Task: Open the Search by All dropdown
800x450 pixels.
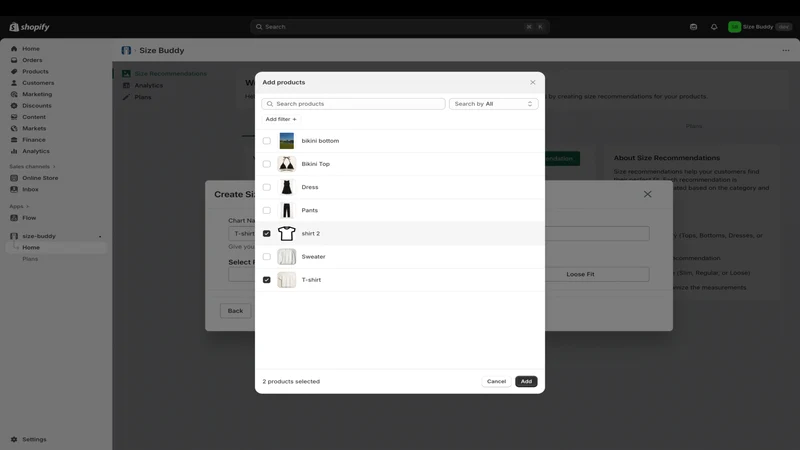Action: [493, 104]
